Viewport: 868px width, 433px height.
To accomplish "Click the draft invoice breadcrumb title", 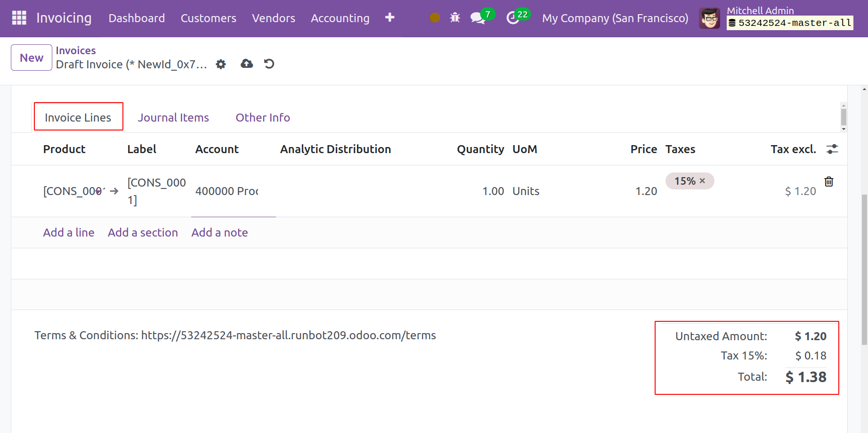I will pos(131,65).
